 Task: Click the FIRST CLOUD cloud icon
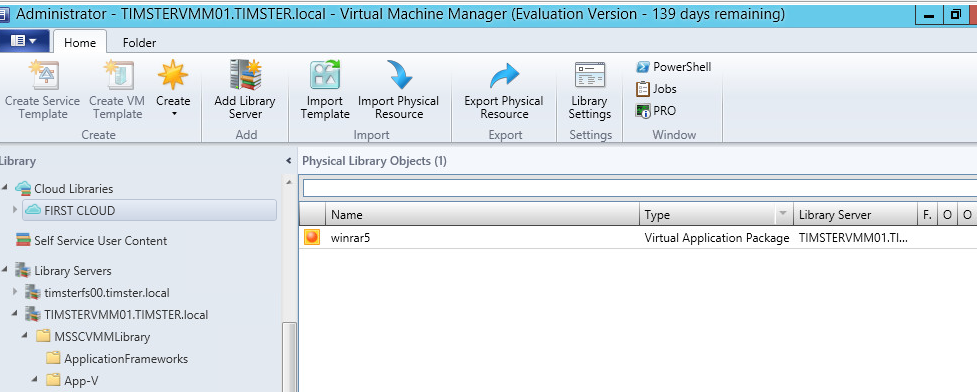[34, 211]
